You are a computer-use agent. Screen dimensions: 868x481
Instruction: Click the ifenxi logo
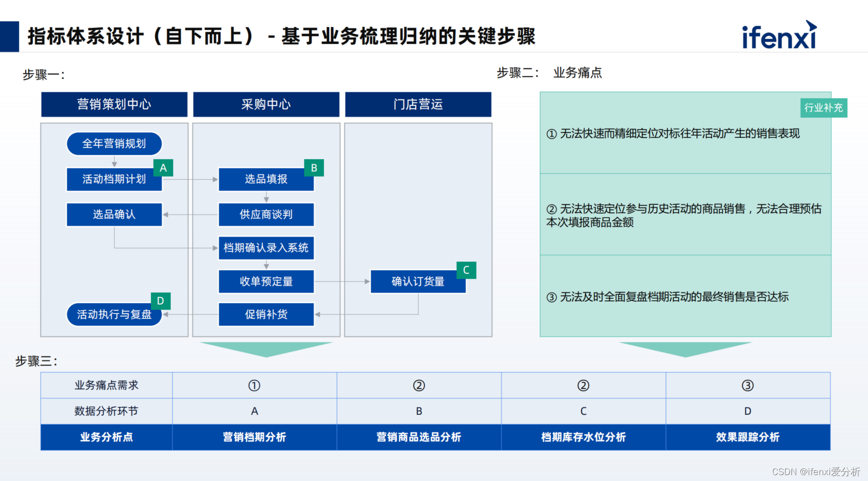pyautogui.click(x=779, y=35)
